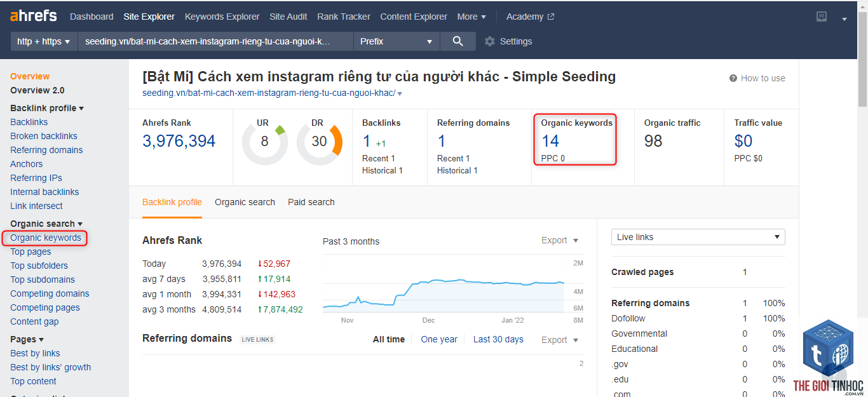
Task: Click the seeding.vn page URL link
Action: 269,93
